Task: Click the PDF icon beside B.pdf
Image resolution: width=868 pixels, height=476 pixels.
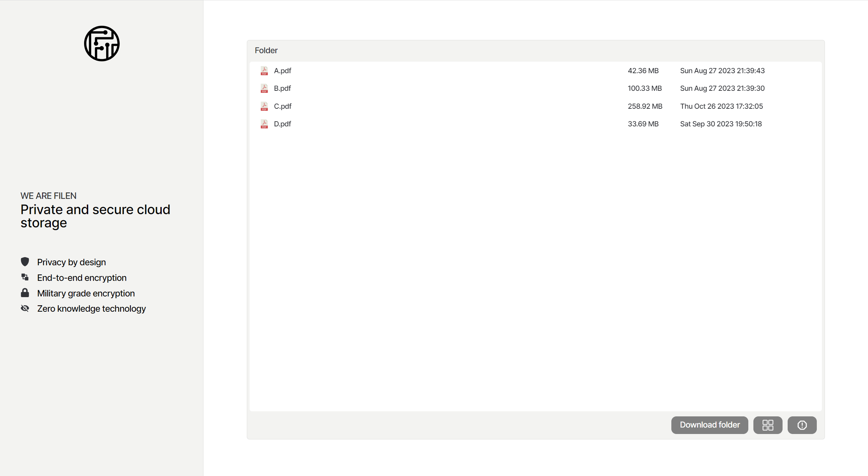Action: click(264, 88)
